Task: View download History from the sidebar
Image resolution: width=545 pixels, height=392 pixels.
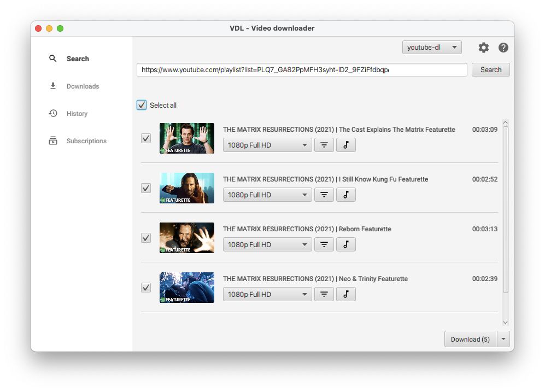Action: click(x=77, y=113)
